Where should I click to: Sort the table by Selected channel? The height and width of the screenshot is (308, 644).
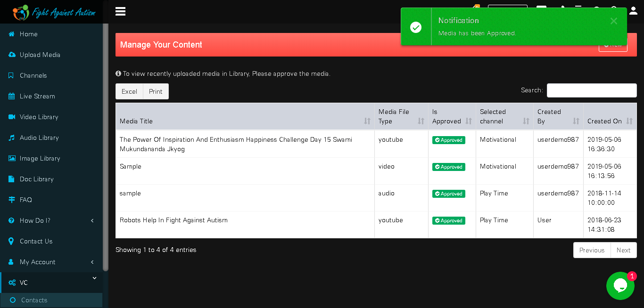click(504, 116)
